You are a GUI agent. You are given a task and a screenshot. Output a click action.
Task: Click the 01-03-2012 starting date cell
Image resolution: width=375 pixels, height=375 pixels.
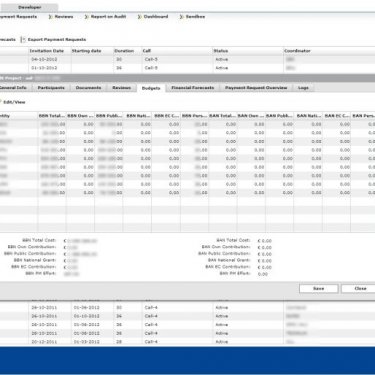point(86,342)
